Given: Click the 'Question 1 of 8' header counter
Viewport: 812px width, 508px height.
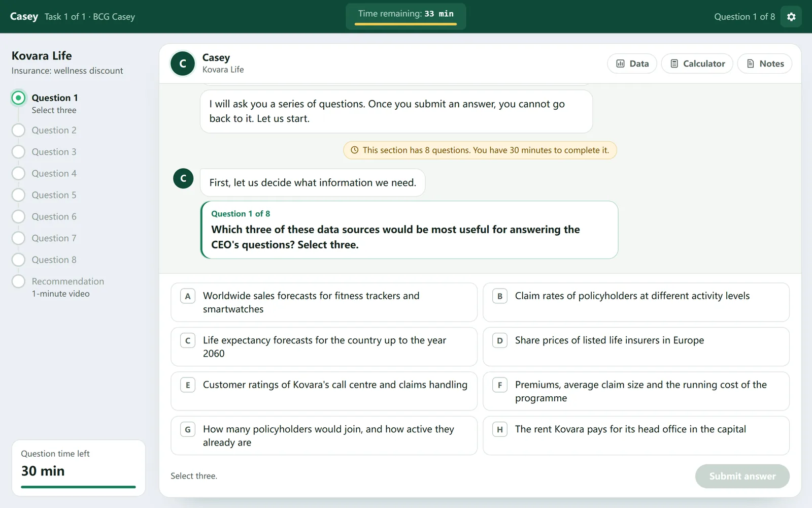Looking at the screenshot, I should pos(745,17).
